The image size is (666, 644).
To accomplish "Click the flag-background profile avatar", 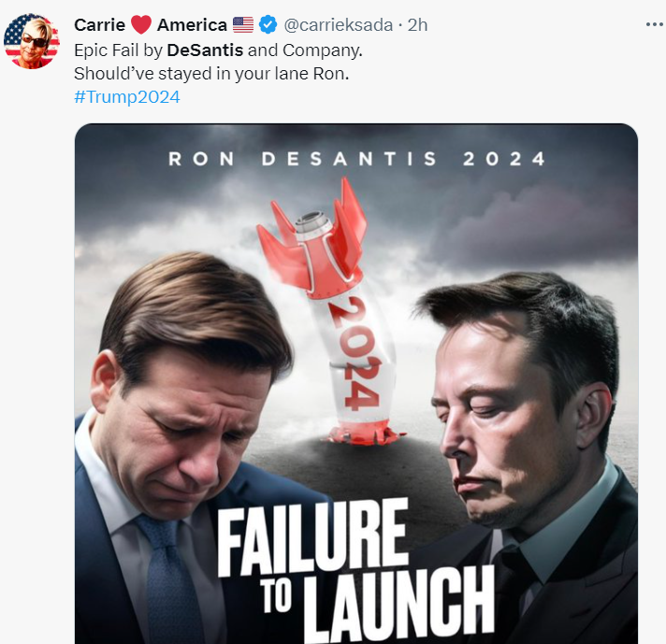I will pos(32,41).
